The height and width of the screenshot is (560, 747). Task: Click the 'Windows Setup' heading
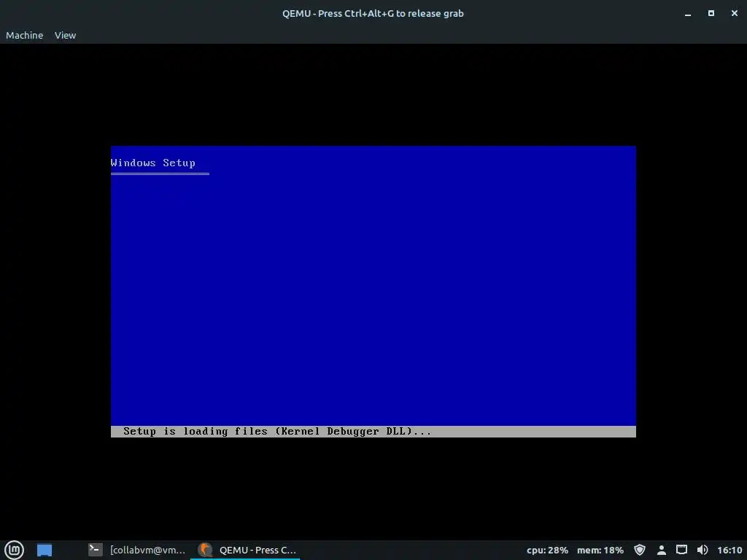pos(153,163)
